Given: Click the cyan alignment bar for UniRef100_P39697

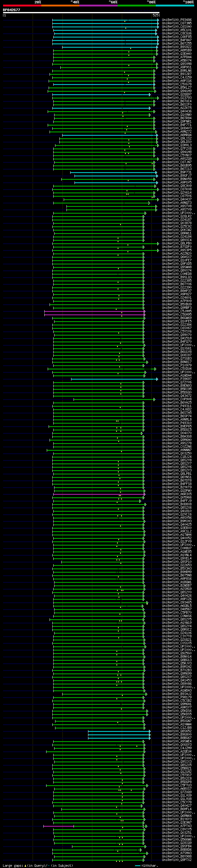Looking at the screenshot, I should (x=115, y=379).
